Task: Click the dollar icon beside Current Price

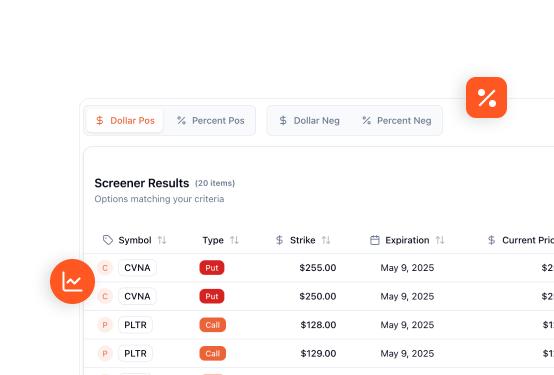Action: (491, 240)
